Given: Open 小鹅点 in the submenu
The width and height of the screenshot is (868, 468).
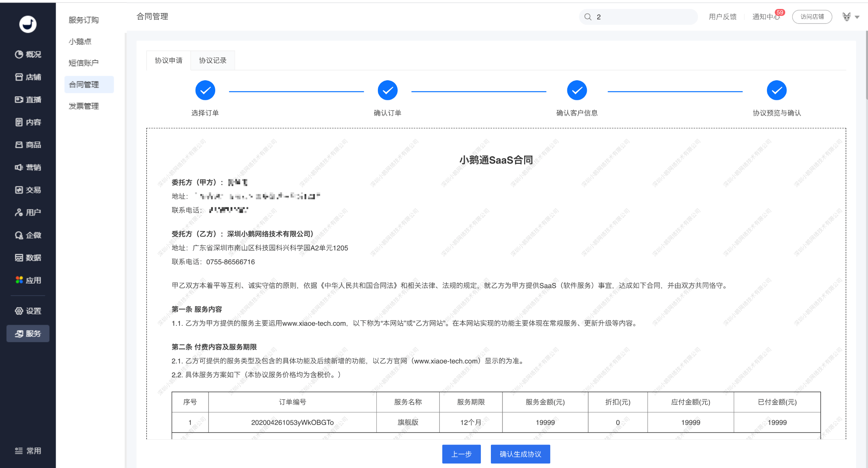Looking at the screenshot, I should click(80, 41).
